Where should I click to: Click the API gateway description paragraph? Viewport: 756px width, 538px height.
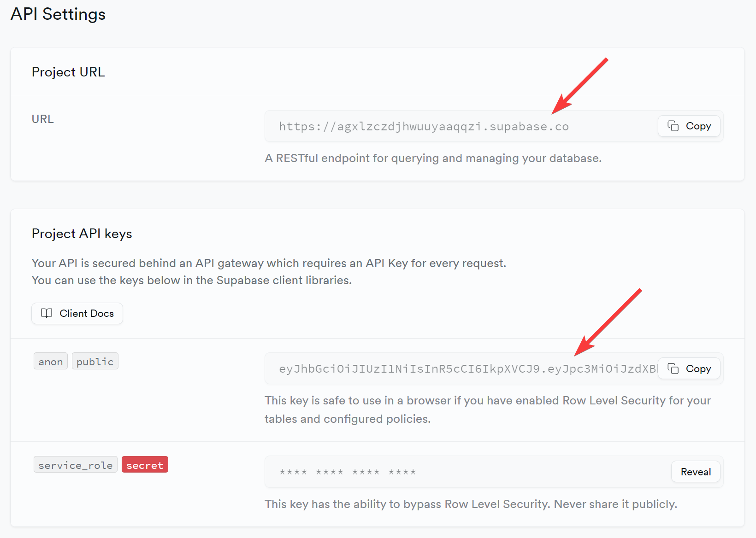tap(269, 272)
